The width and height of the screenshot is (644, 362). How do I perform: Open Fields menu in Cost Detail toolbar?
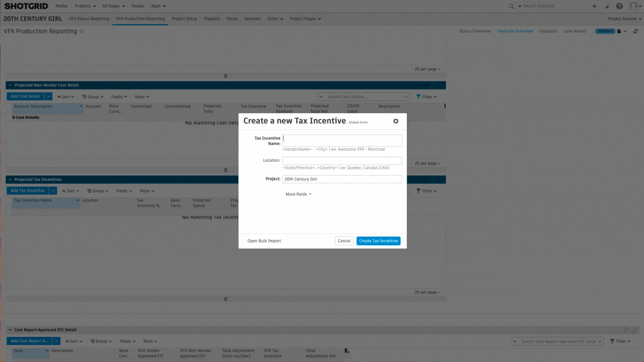coord(119,97)
